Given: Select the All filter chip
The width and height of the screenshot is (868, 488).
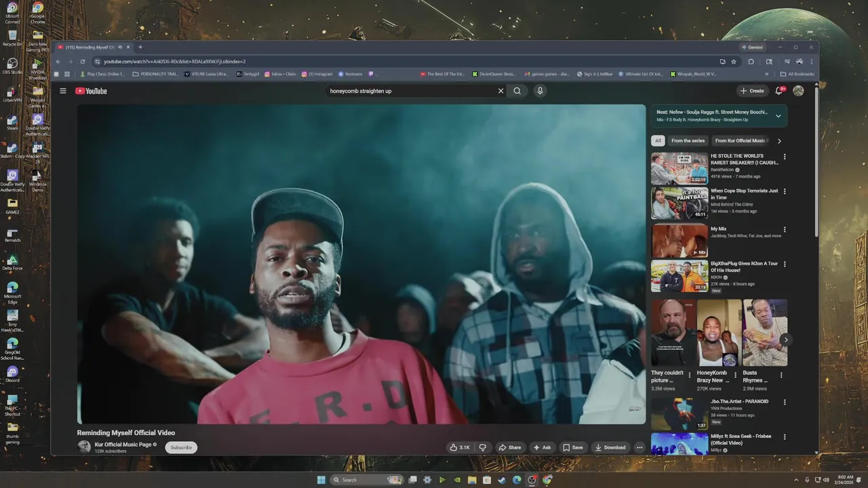Looking at the screenshot, I should [658, 141].
